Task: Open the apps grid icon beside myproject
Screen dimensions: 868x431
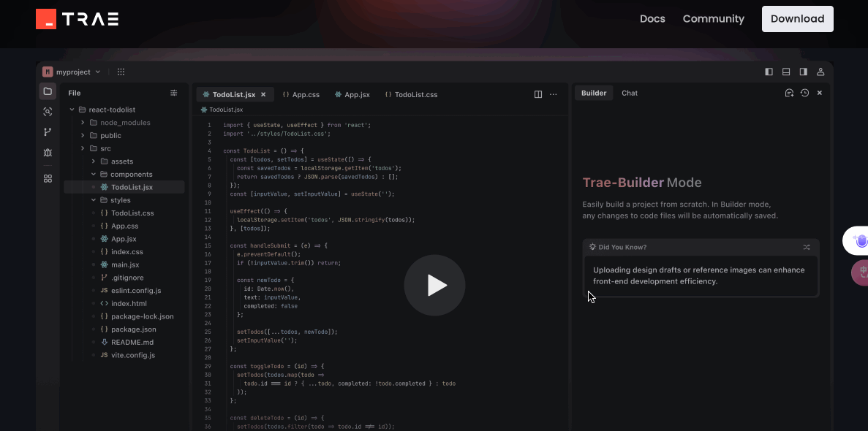Action: pyautogui.click(x=121, y=72)
